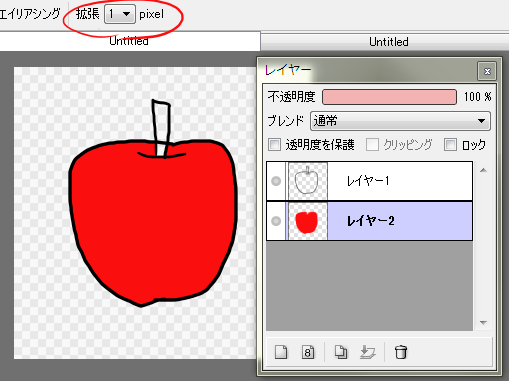This screenshot has height=381, width=509.
Task: Select the レイヤー2 thumbnail
Action: click(307, 221)
